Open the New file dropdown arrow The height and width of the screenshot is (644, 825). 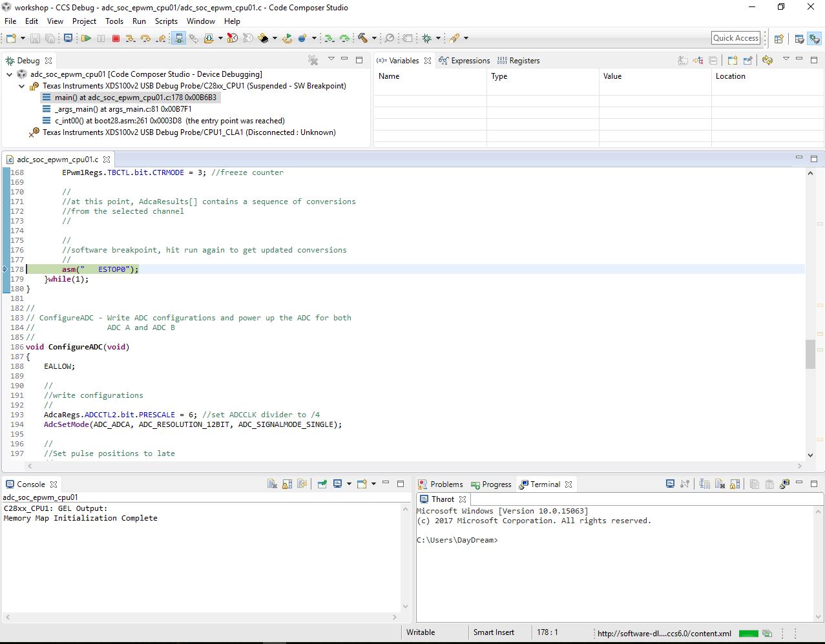pyautogui.click(x=23, y=38)
